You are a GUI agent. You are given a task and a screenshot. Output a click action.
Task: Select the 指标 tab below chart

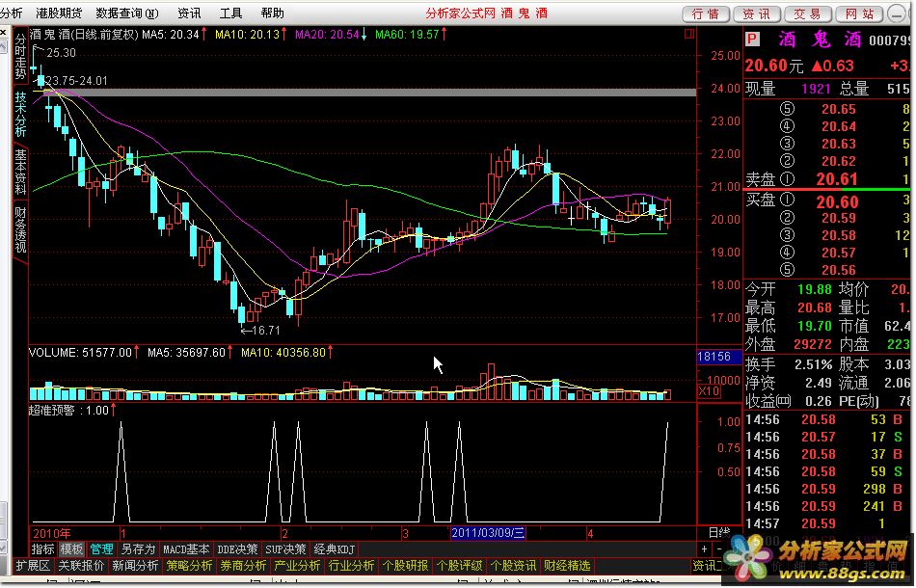click(x=43, y=549)
